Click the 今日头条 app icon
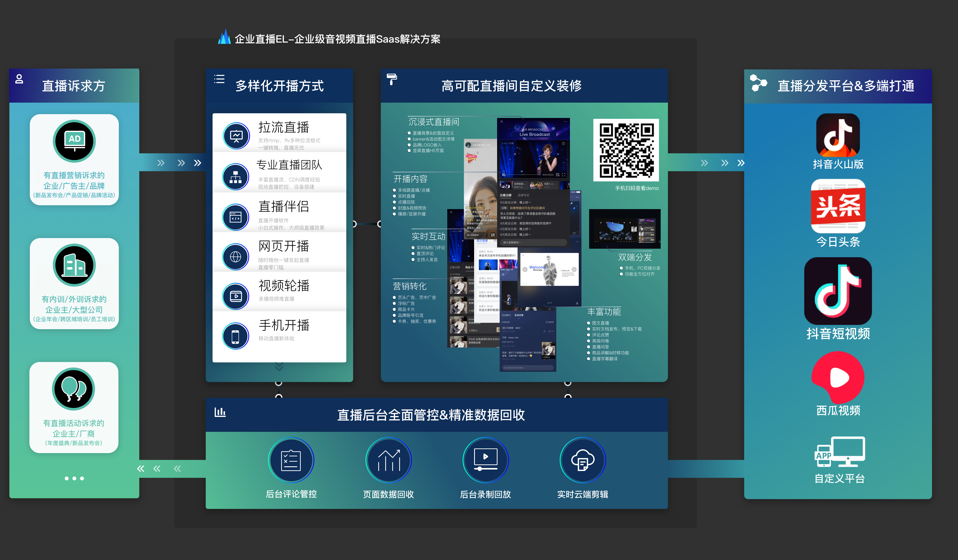 (x=838, y=206)
